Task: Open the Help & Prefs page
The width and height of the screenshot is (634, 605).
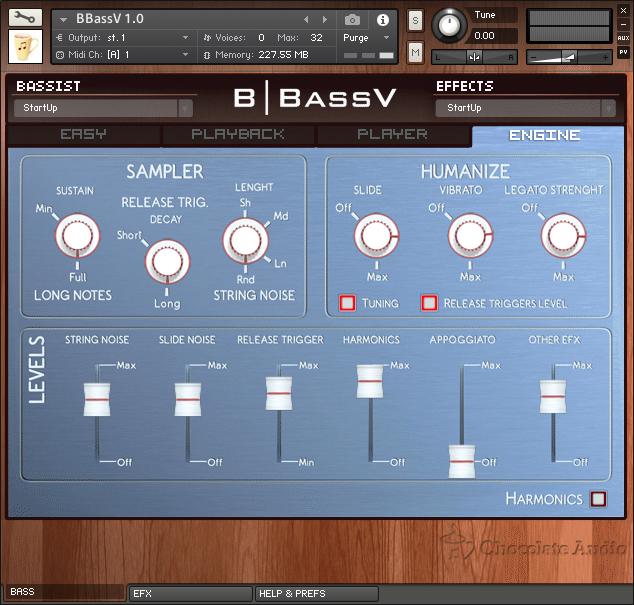Action: [317, 593]
